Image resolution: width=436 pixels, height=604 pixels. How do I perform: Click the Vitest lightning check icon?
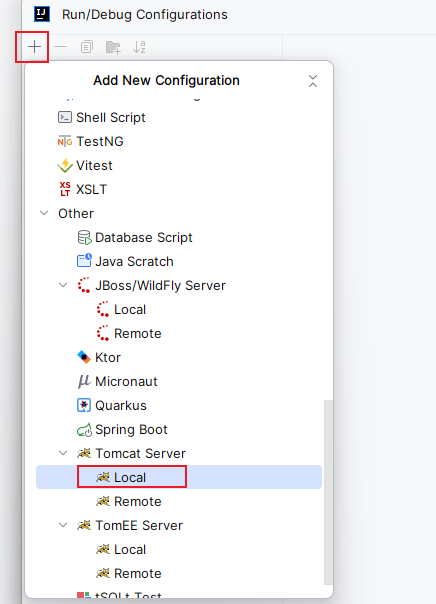click(x=65, y=165)
